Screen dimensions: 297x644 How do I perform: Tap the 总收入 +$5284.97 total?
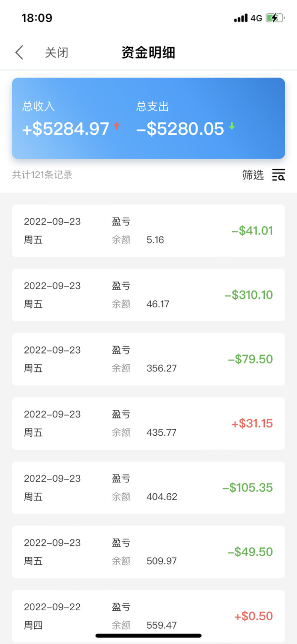[x=66, y=129]
